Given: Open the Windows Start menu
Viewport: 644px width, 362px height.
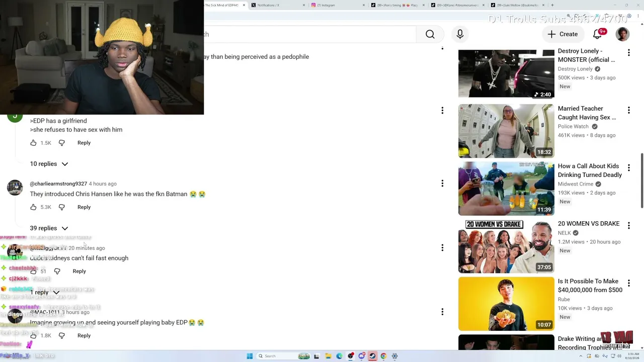Looking at the screenshot, I should [250, 356].
